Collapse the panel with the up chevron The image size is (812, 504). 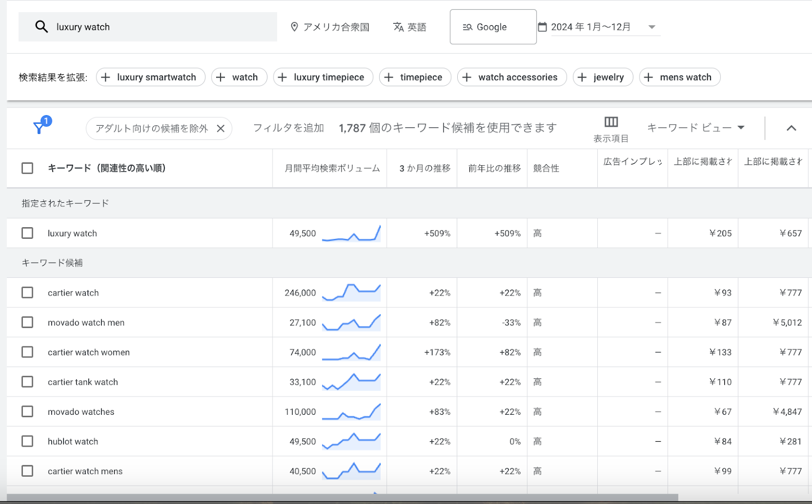click(791, 128)
